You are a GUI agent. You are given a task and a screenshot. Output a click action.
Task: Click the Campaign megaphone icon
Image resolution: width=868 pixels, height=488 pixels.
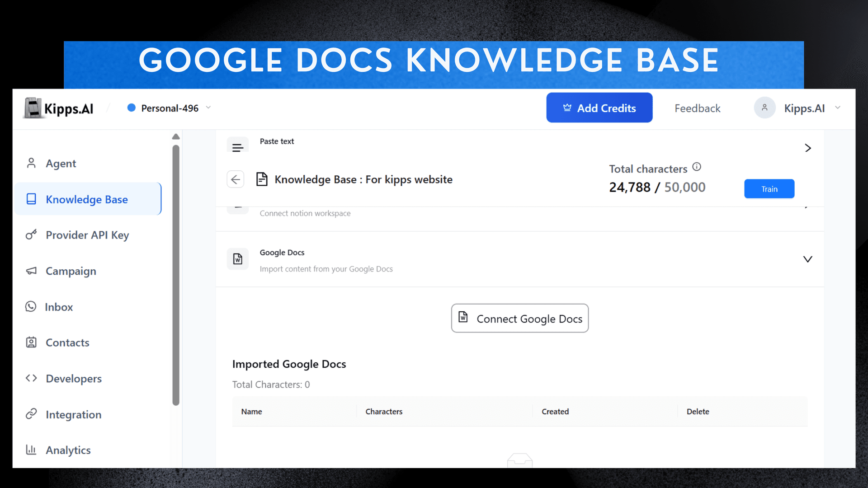click(x=31, y=271)
